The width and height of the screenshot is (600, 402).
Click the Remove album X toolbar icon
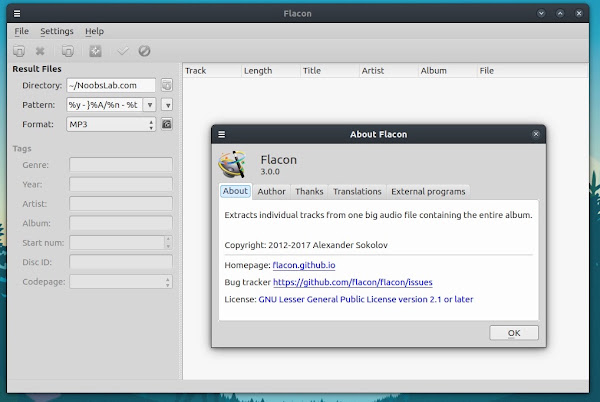(40, 51)
